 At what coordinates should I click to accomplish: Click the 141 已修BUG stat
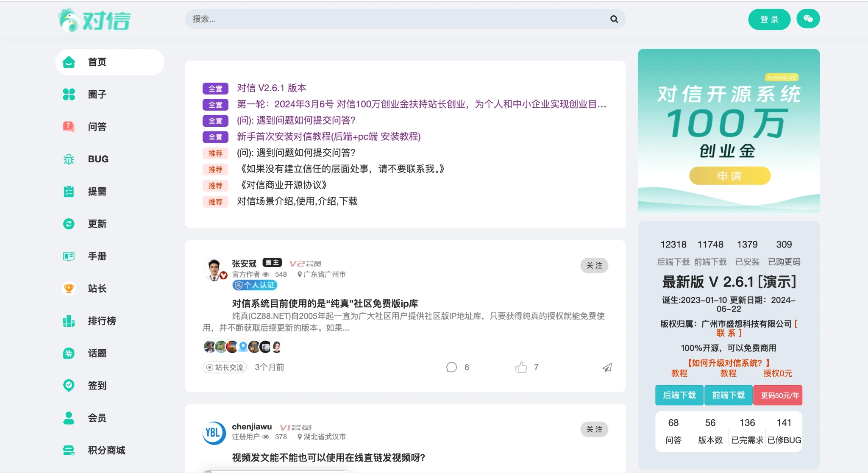[x=784, y=431]
